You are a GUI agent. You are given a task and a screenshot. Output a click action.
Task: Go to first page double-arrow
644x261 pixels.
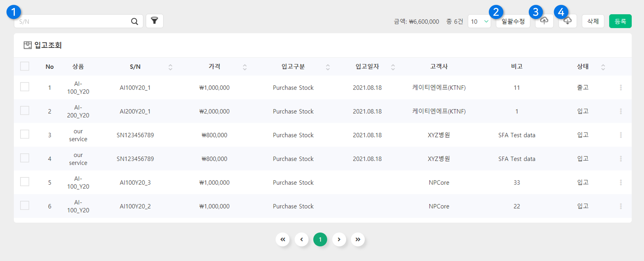(x=283, y=239)
